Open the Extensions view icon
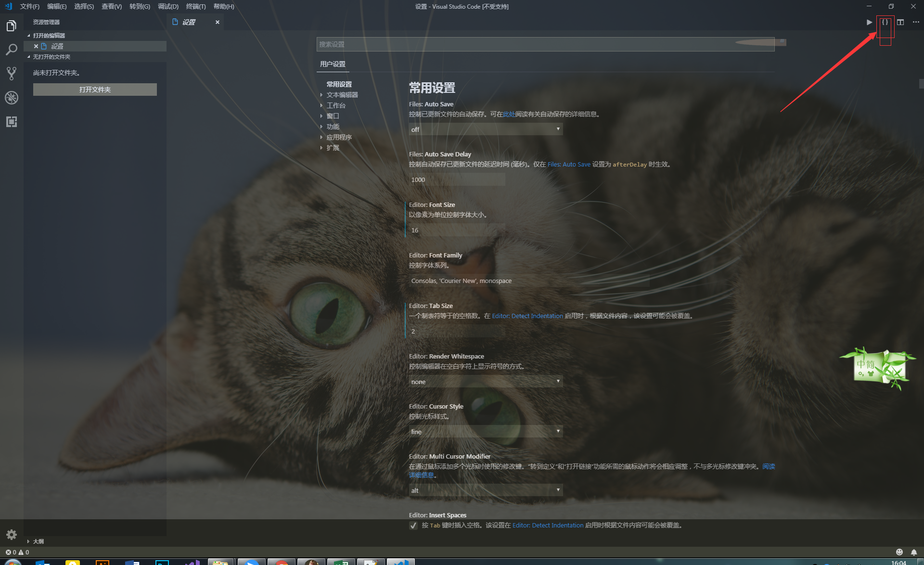This screenshot has width=924, height=565. click(x=12, y=122)
